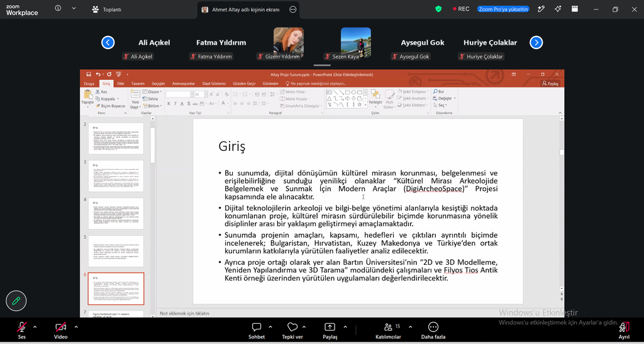Click the calendar-like icon in Zoom title bar
This screenshot has height=344, width=644.
click(575, 9)
